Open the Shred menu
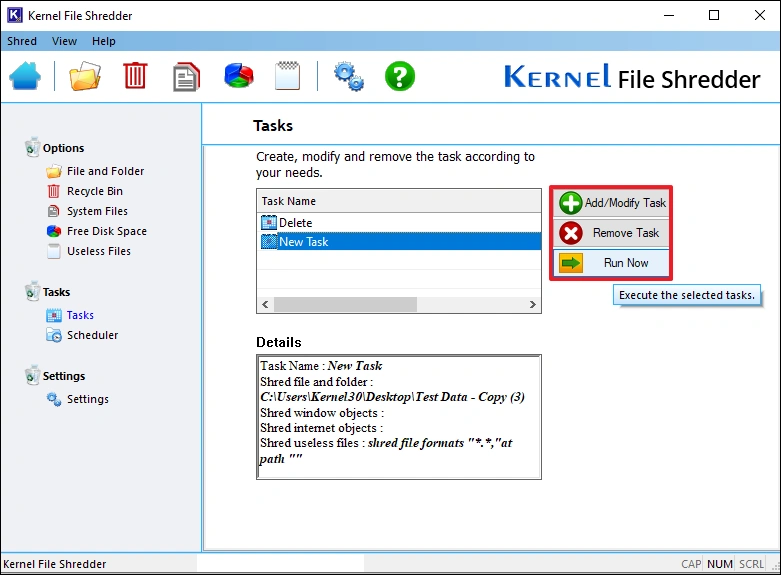This screenshot has width=781, height=575. click(x=22, y=41)
